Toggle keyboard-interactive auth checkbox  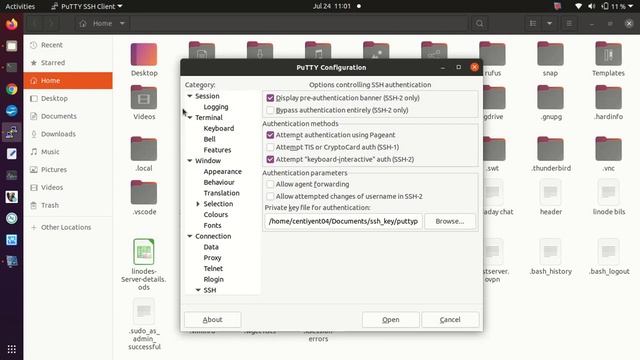coord(270,159)
